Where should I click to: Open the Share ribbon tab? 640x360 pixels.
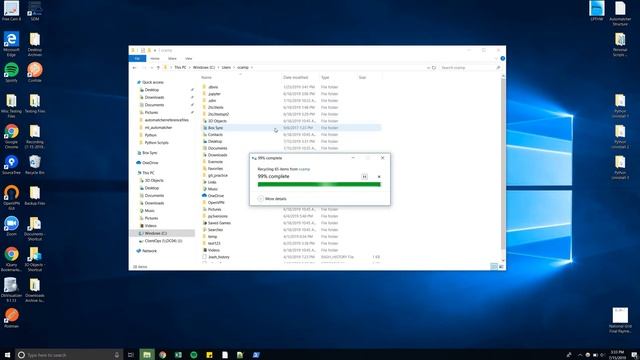click(x=172, y=58)
